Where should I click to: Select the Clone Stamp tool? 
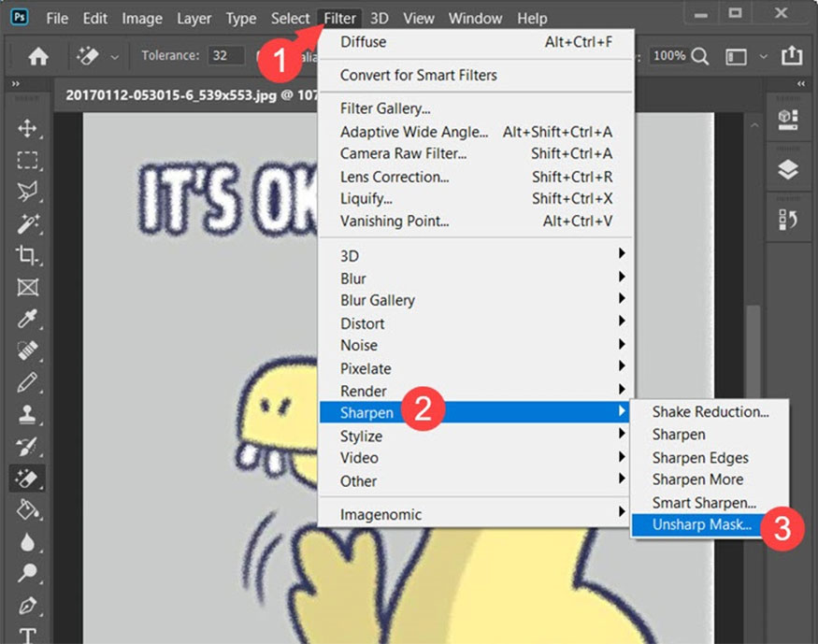click(x=25, y=415)
